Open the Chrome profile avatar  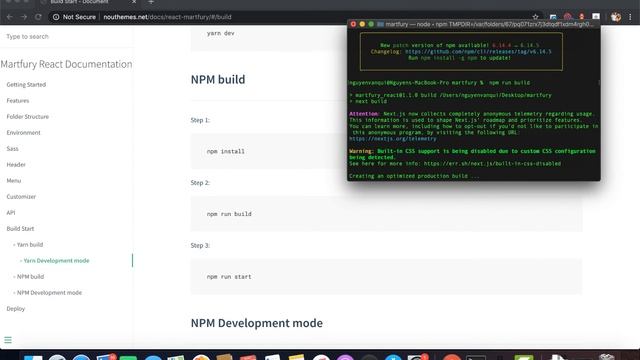coord(616,17)
